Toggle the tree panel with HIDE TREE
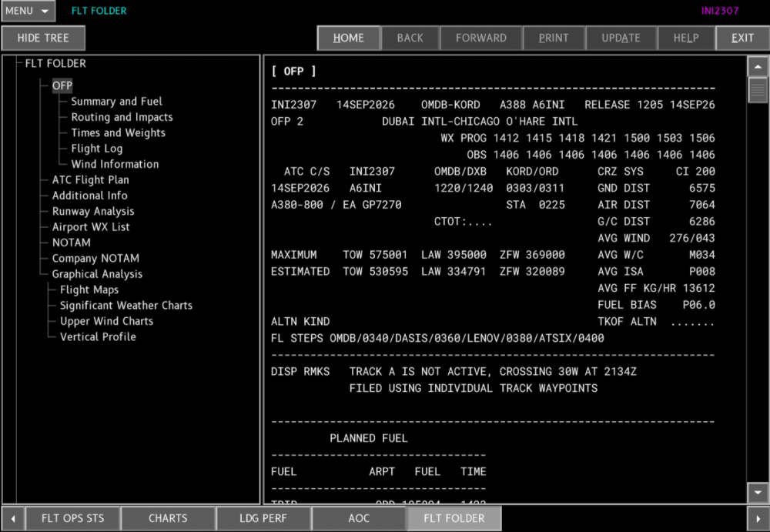 click(43, 38)
